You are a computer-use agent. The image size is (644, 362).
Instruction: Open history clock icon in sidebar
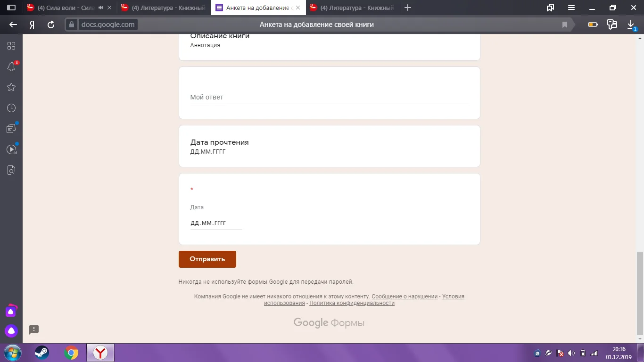click(11, 108)
